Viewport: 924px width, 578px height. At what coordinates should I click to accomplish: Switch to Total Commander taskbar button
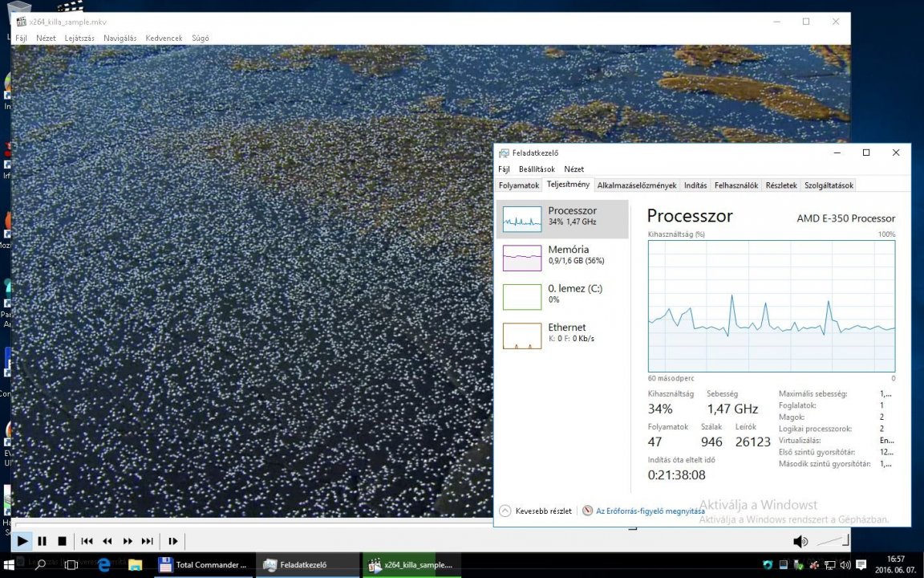coord(205,565)
